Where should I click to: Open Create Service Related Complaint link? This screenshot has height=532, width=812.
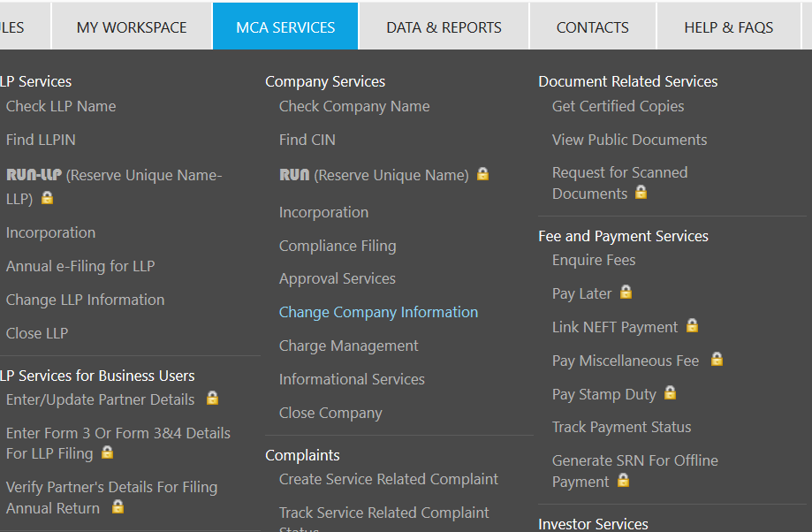pyautogui.click(x=389, y=479)
